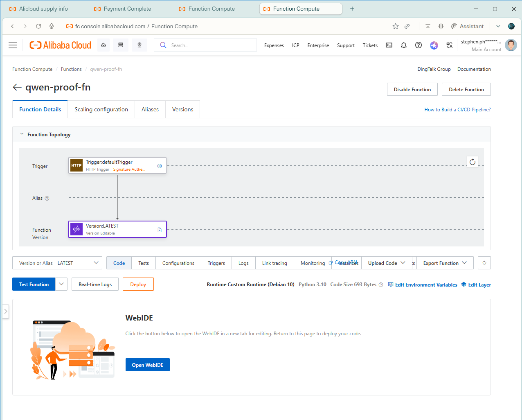
Task: Switch to Payment Complete browser tab
Action: pos(128,9)
